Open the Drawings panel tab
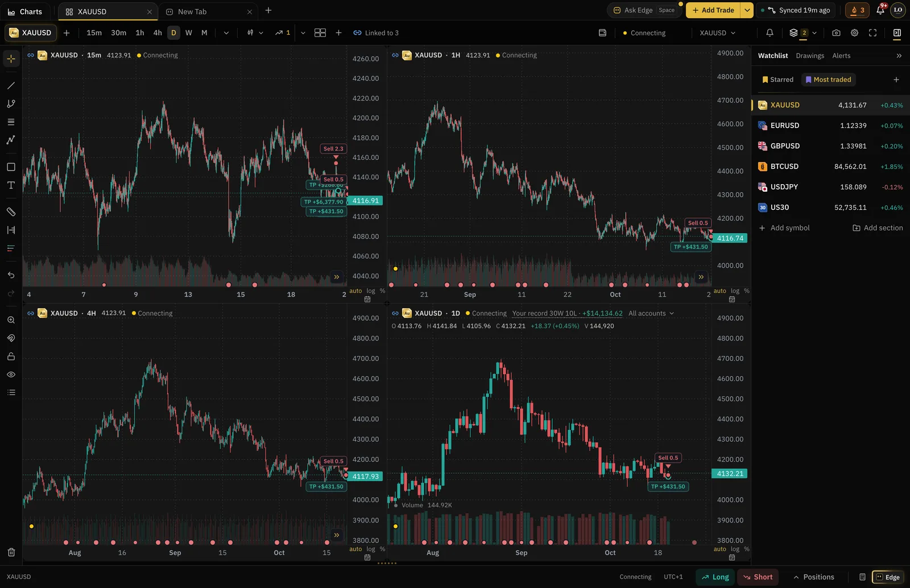The width and height of the screenshot is (910, 588). pos(810,56)
